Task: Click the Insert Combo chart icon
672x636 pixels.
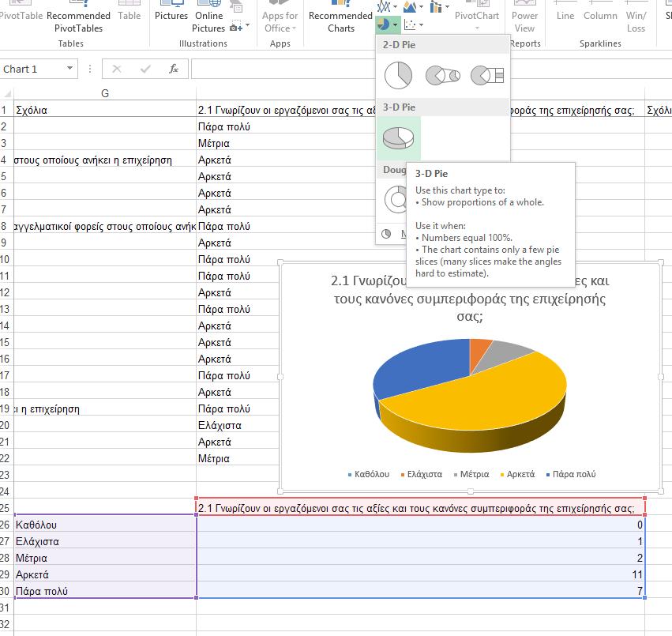Action: tap(435, 6)
